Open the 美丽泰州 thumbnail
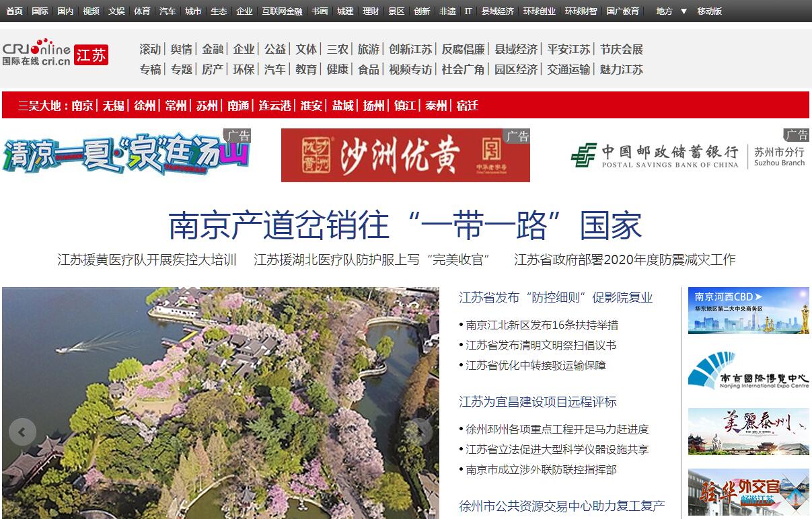This screenshot has width=812, height=519. click(749, 432)
